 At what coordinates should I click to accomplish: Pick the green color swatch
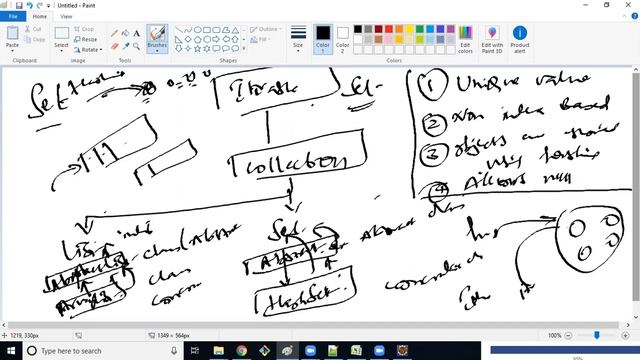420,29
